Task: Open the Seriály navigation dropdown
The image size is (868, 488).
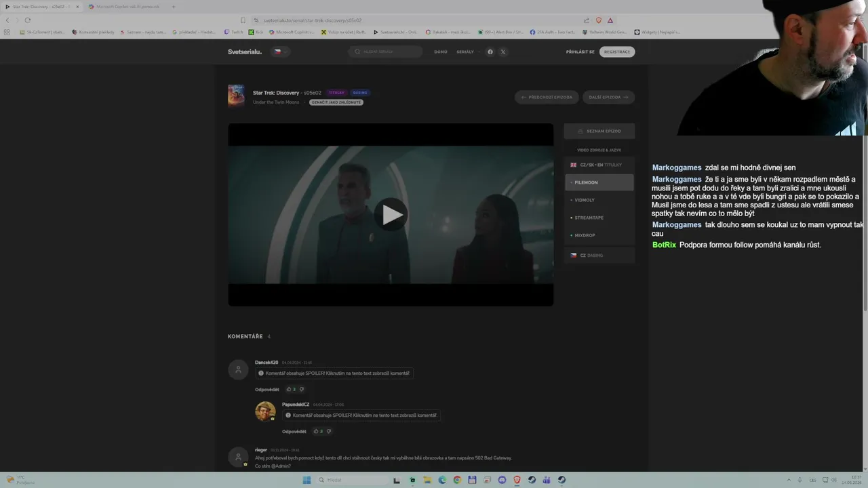Action: tap(468, 52)
